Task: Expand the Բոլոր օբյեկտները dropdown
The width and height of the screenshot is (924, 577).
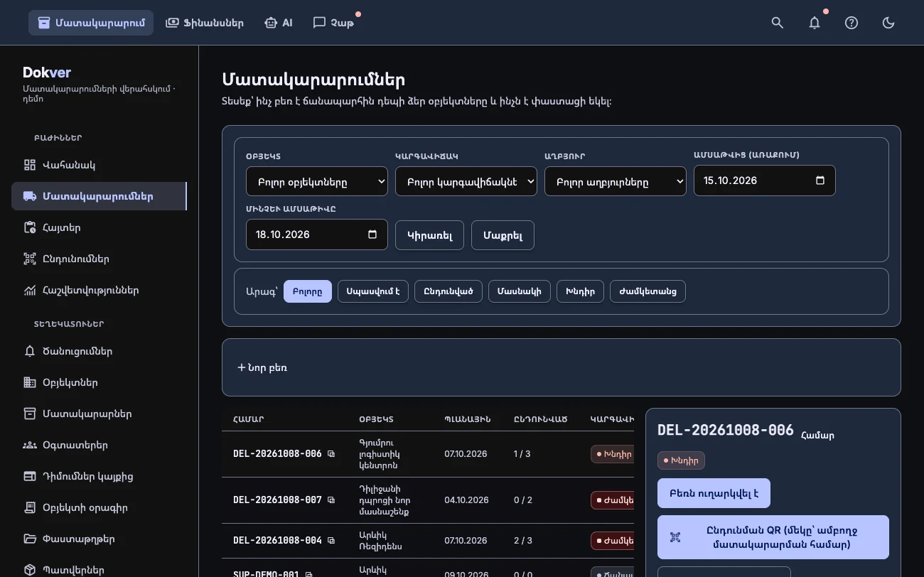Action: [x=317, y=181]
